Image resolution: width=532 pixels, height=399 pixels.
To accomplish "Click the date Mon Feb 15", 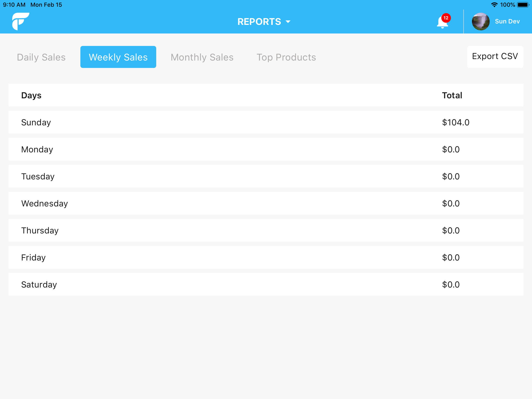I will 46,5.
